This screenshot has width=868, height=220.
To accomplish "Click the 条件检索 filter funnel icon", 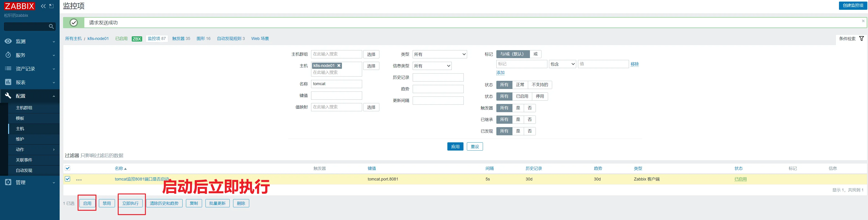I will point(861,38).
